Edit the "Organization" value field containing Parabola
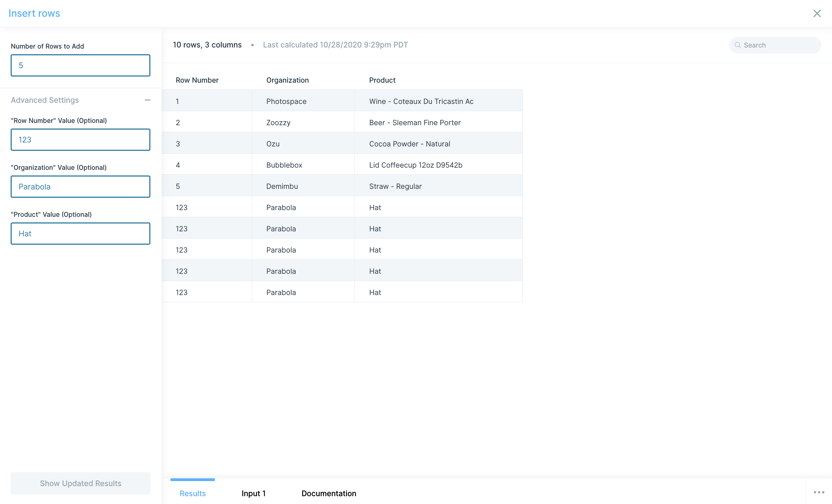Viewport: 832px width, 504px height. click(80, 187)
